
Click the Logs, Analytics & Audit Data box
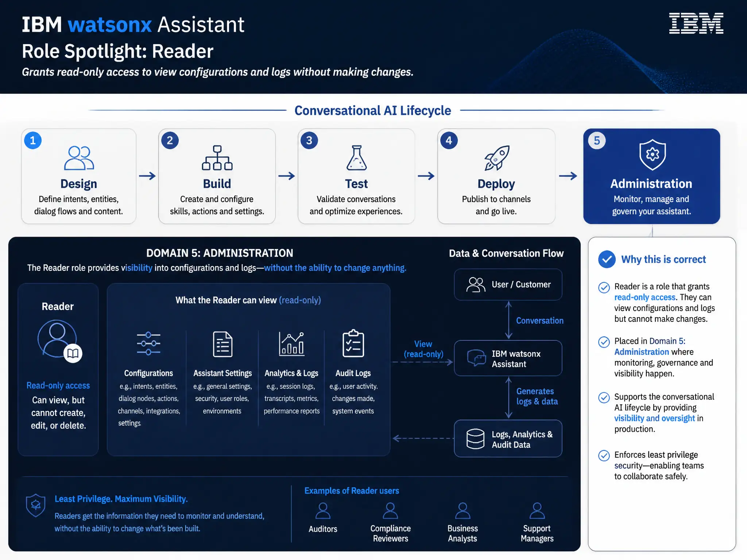pyautogui.click(x=508, y=439)
